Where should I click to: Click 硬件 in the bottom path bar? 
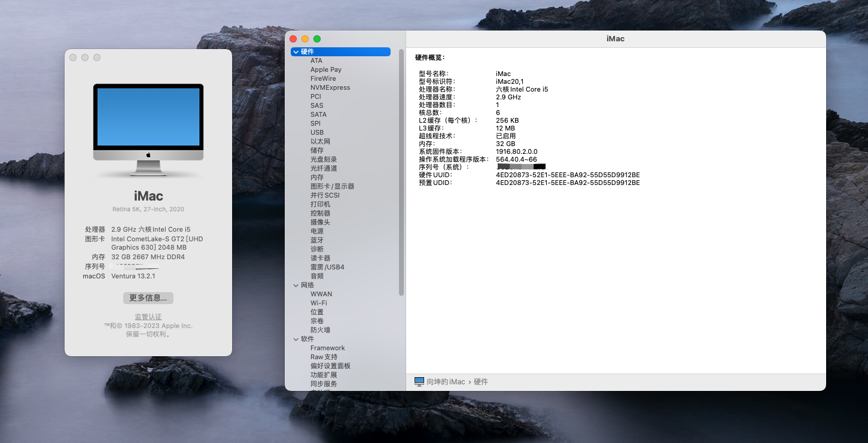(x=481, y=381)
